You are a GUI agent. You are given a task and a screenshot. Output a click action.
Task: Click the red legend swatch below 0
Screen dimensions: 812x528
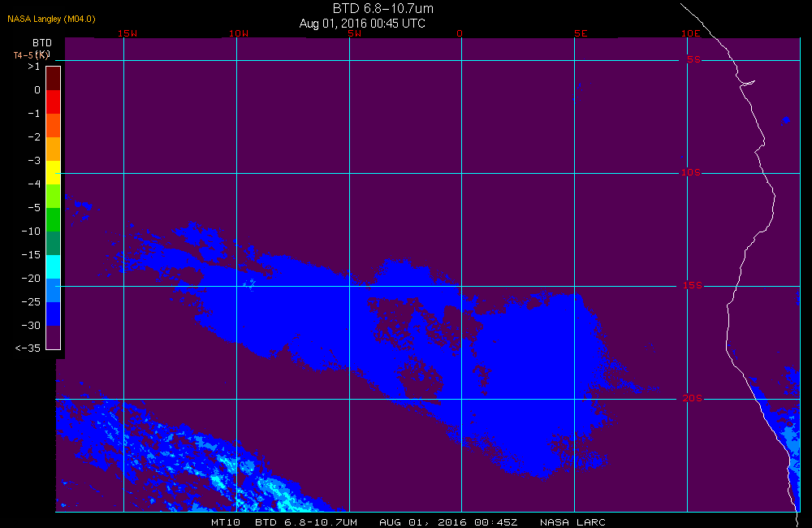tap(54, 102)
